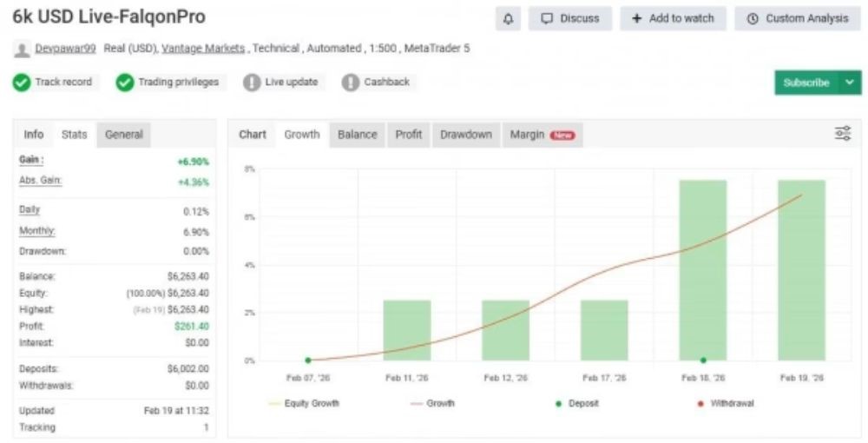Switch to the Profit chart tab
868x443 pixels.
tap(409, 135)
